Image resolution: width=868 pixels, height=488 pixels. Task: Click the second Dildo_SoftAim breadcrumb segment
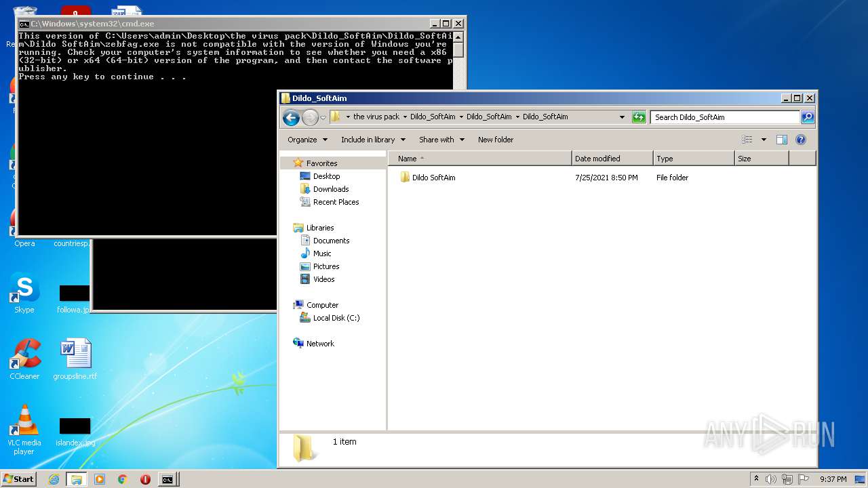[489, 117]
